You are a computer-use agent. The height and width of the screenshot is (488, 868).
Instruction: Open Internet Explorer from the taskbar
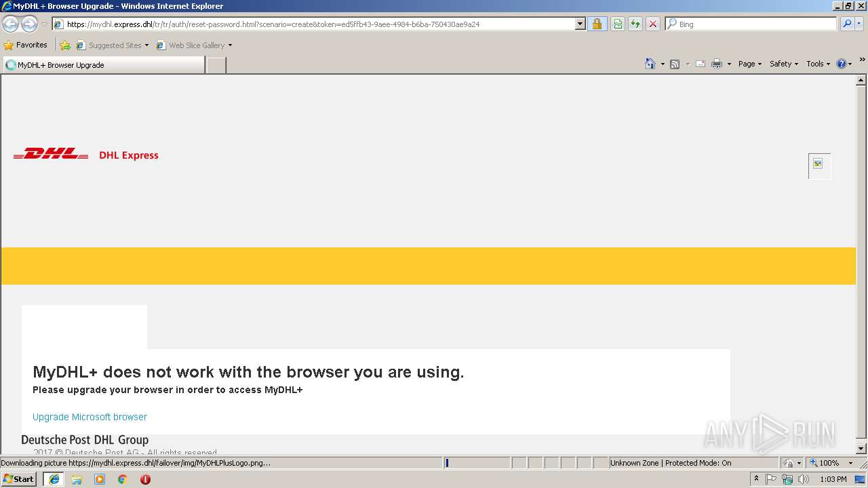[54, 479]
